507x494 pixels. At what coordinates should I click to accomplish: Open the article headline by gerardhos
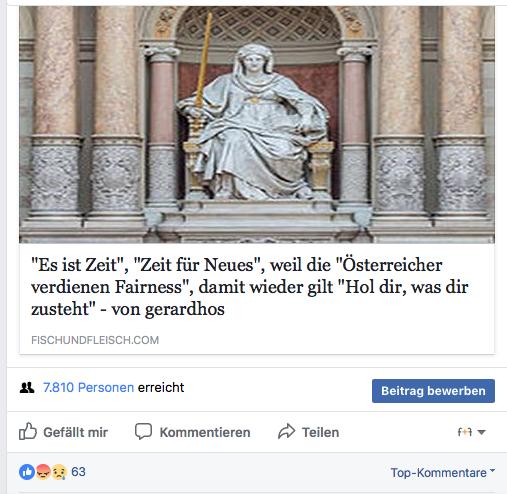tap(250, 287)
